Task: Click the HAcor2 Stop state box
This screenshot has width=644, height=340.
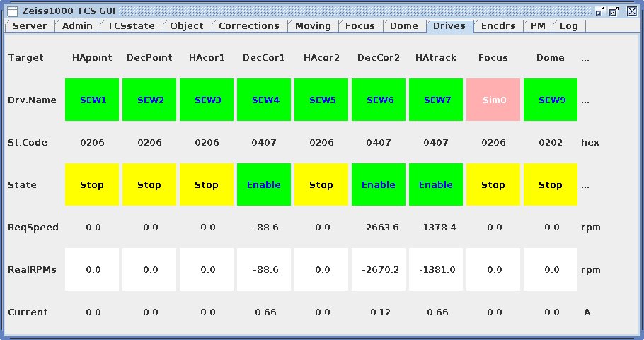Action: [321, 184]
